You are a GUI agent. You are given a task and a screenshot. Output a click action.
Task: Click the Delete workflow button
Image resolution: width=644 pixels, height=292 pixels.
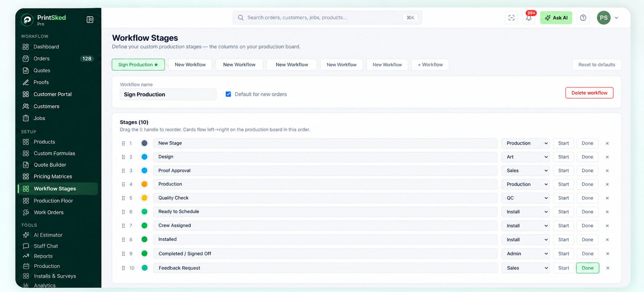[589, 93]
